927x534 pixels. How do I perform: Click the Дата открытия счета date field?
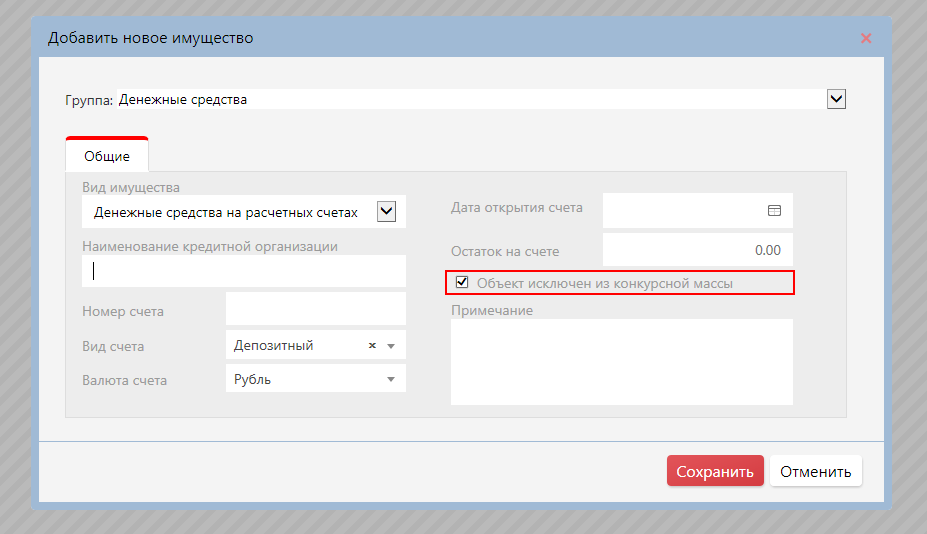[x=680, y=210]
